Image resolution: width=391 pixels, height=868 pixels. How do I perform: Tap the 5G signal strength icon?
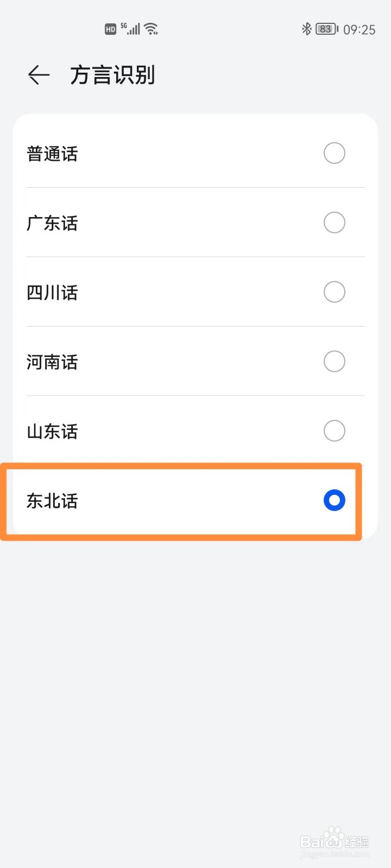(130, 29)
